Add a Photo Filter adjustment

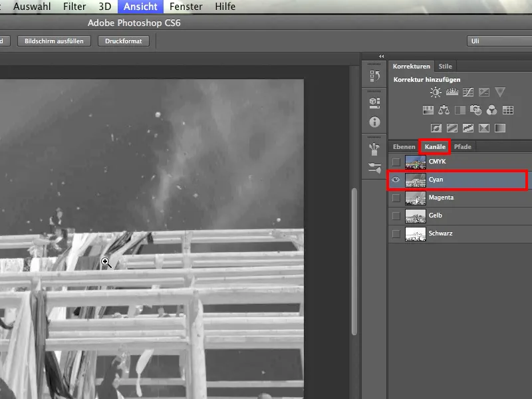coord(475,110)
